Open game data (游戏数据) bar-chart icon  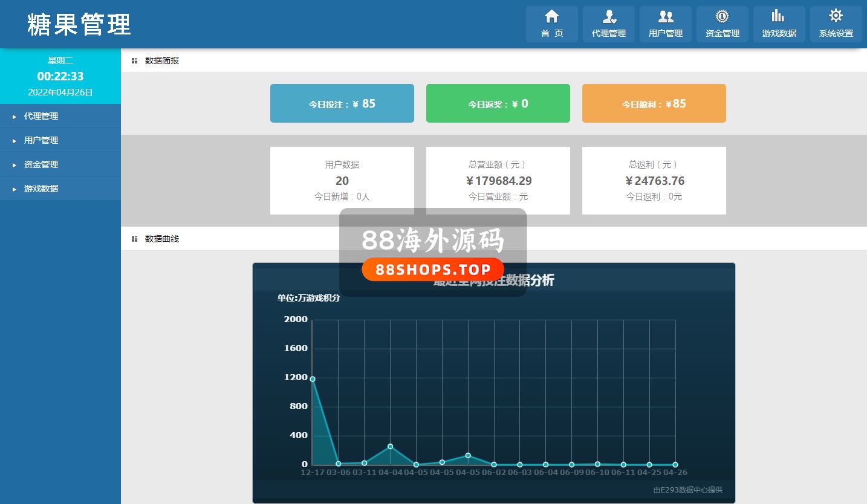coord(779,17)
